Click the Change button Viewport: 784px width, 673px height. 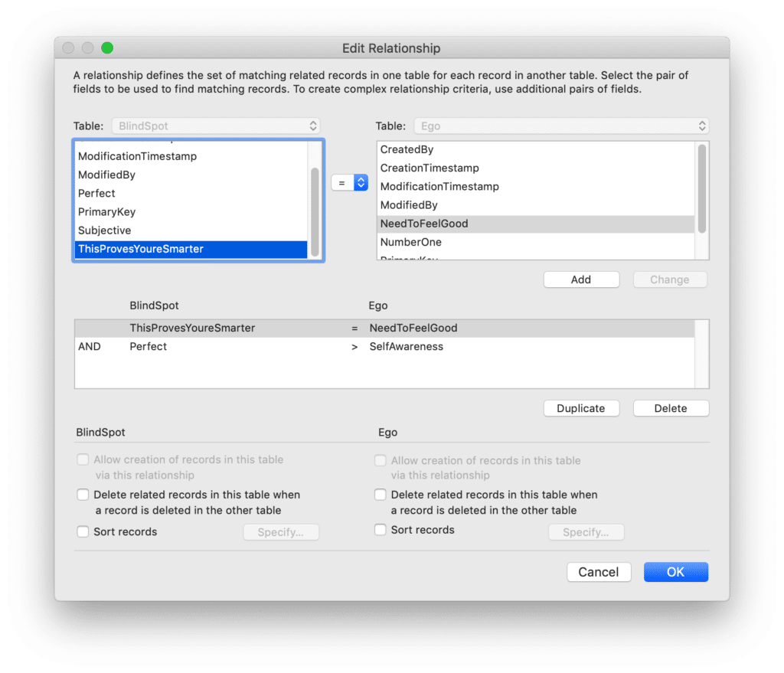[x=669, y=279]
